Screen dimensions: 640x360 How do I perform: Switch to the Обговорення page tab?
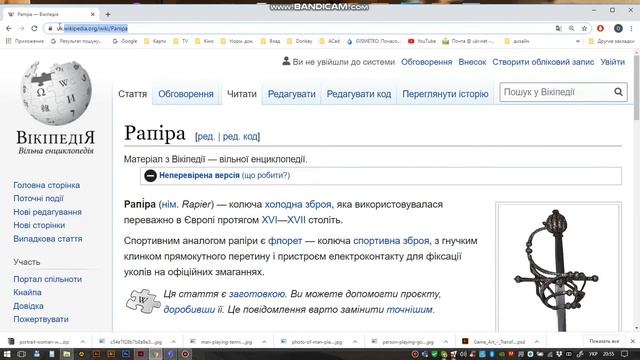[186, 94]
